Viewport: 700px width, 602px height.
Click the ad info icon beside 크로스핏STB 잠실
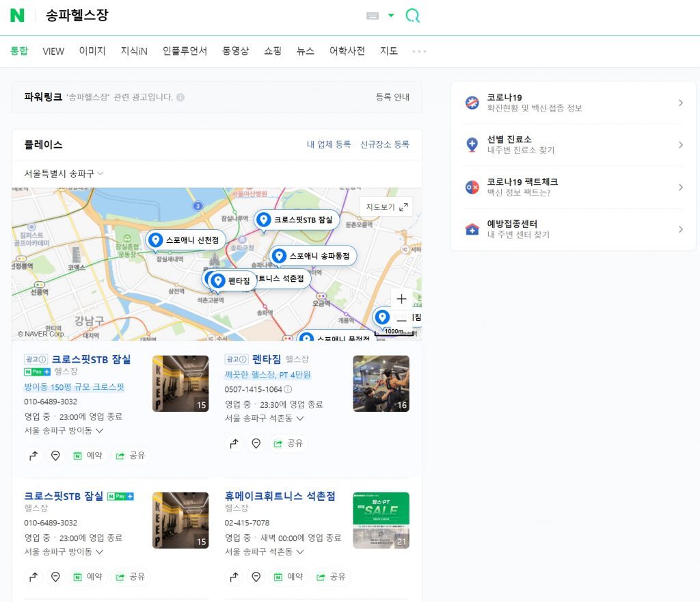point(43,359)
